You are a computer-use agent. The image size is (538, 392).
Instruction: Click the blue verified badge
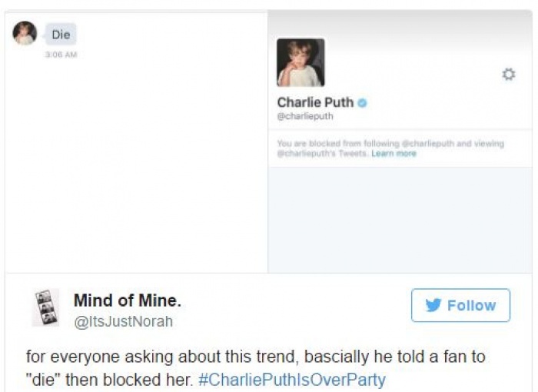coord(362,102)
